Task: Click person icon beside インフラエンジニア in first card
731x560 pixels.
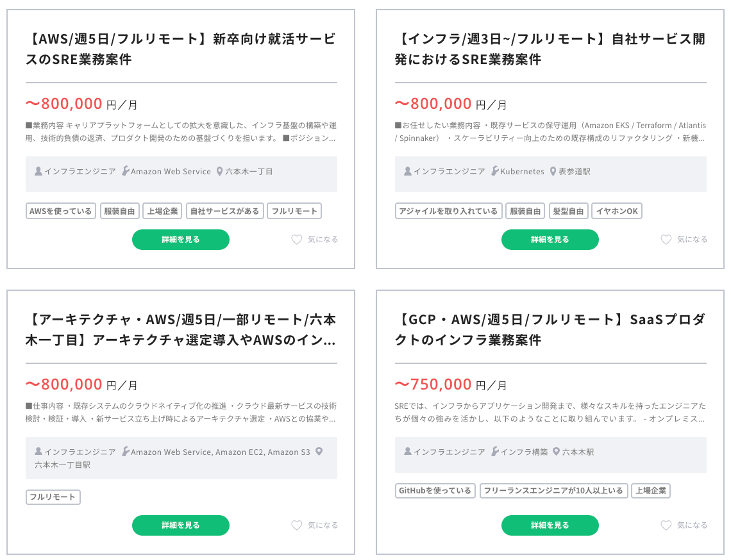Action: [x=38, y=172]
